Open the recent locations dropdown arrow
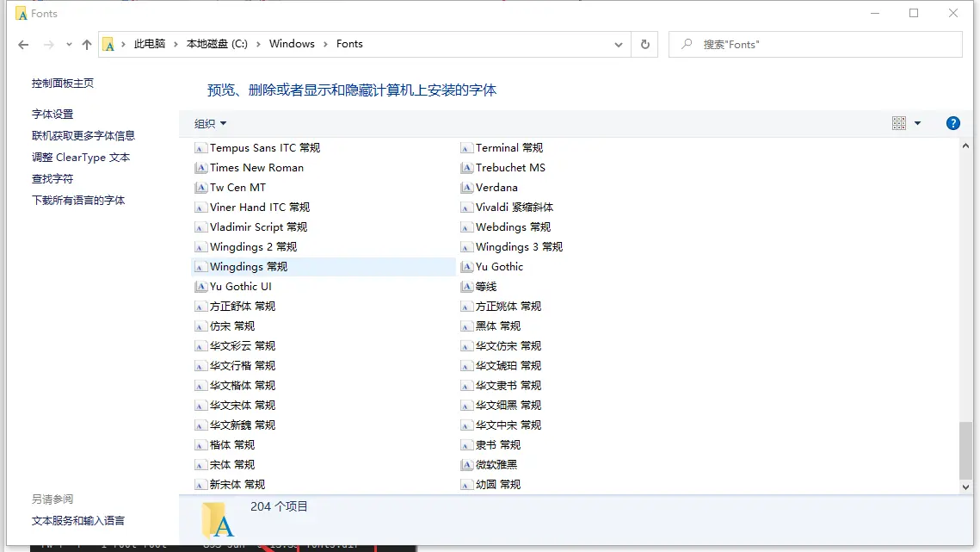 pyautogui.click(x=69, y=45)
